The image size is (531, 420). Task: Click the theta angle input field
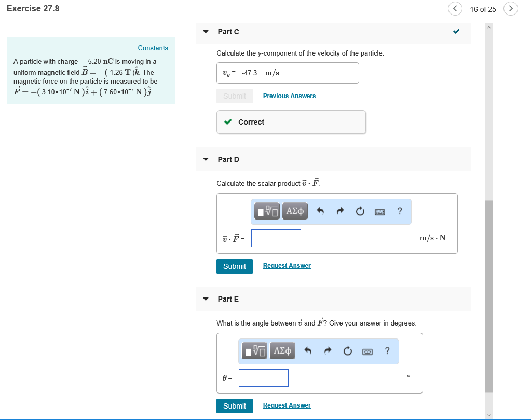263,377
